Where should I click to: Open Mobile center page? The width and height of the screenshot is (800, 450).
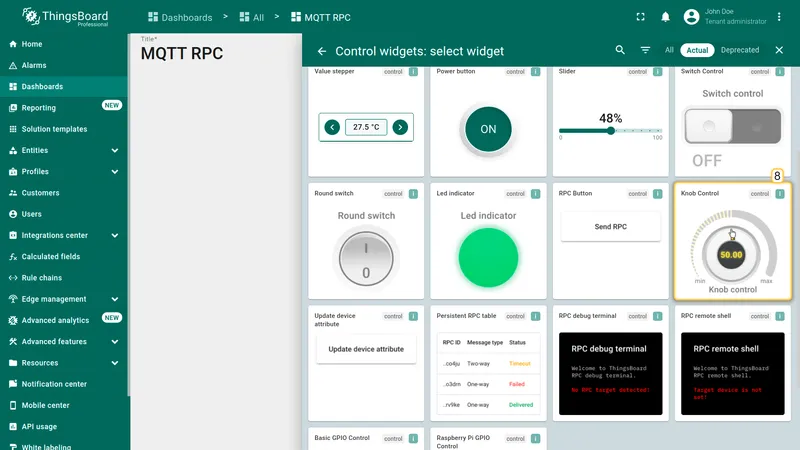[64, 406]
